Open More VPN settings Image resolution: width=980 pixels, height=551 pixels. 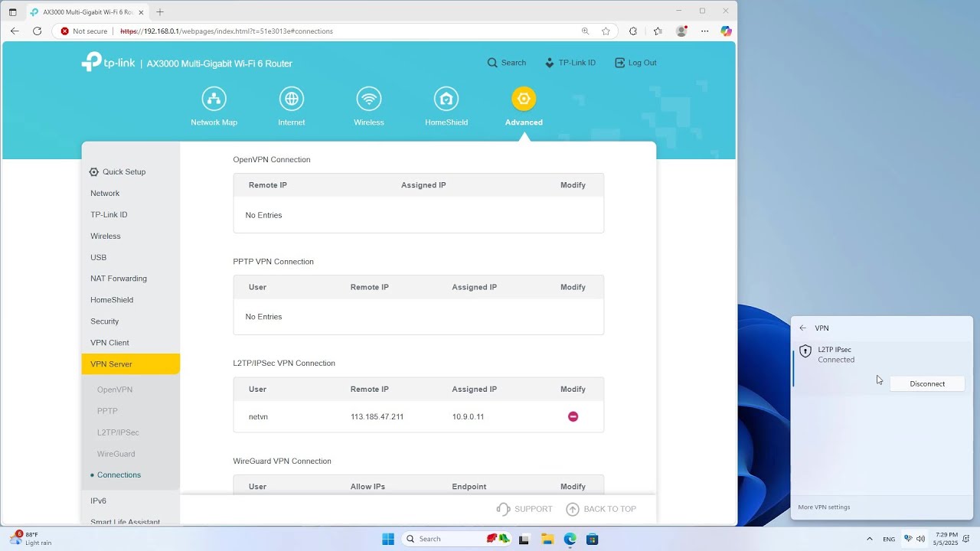(x=824, y=507)
